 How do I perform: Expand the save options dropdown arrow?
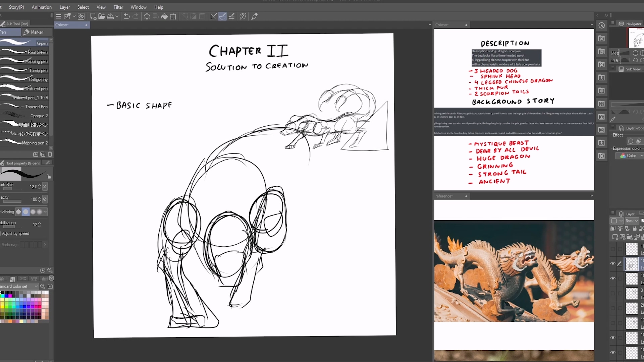click(x=117, y=16)
